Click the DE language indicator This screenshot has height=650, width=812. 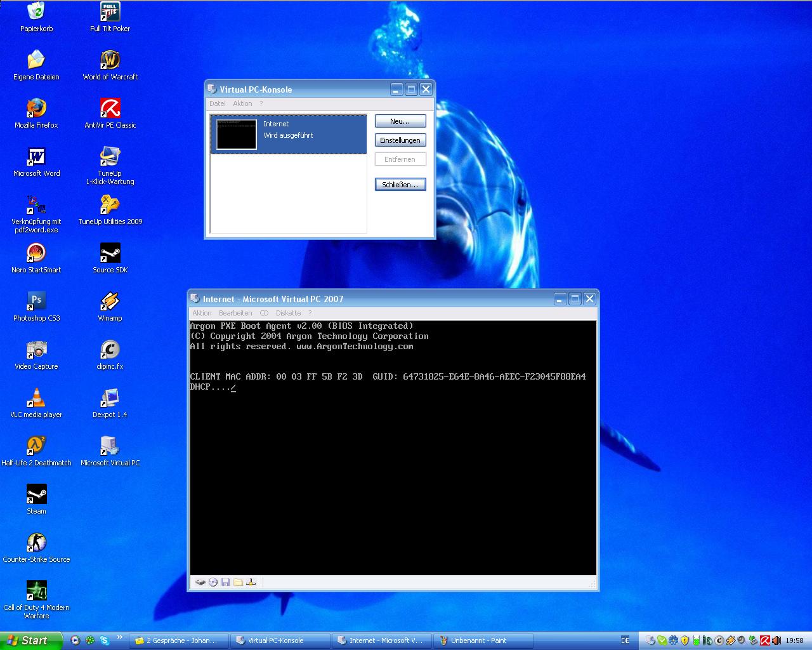(x=625, y=640)
